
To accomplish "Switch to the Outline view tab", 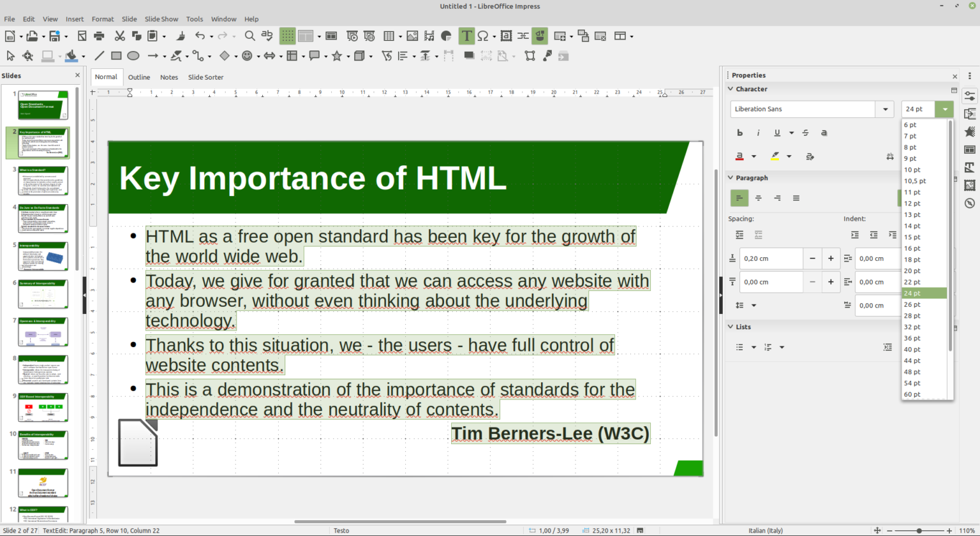I will click(139, 77).
